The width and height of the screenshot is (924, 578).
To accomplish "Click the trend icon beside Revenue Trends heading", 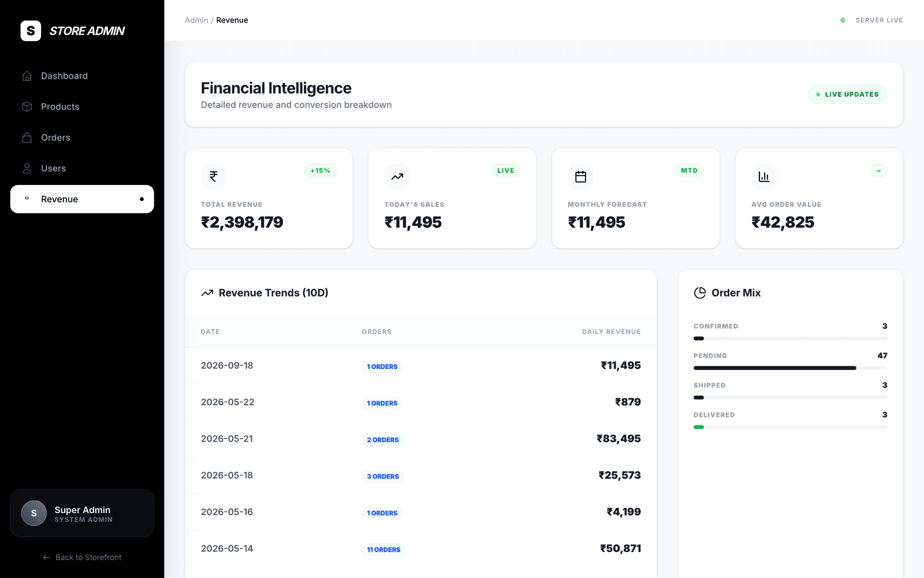I will (207, 293).
